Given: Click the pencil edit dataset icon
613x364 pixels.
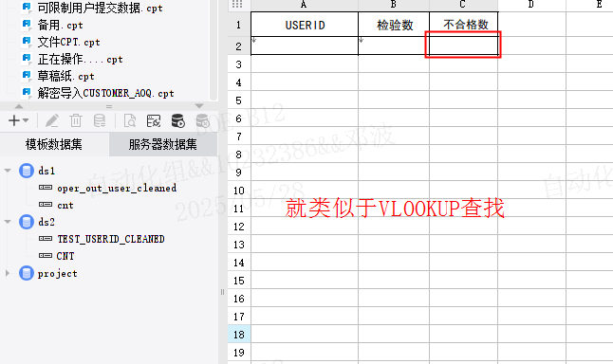Looking at the screenshot, I should coord(51,120).
